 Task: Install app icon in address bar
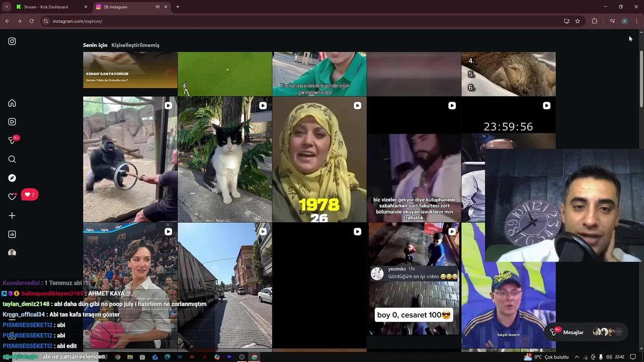pos(567,21)
